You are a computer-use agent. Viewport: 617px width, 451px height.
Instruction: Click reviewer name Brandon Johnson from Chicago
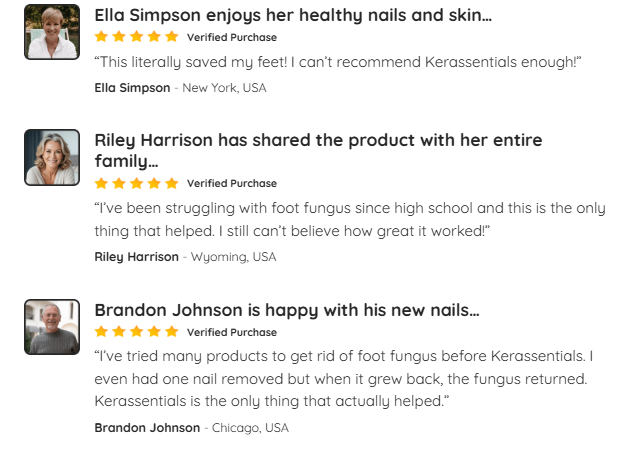click(147, 428)
